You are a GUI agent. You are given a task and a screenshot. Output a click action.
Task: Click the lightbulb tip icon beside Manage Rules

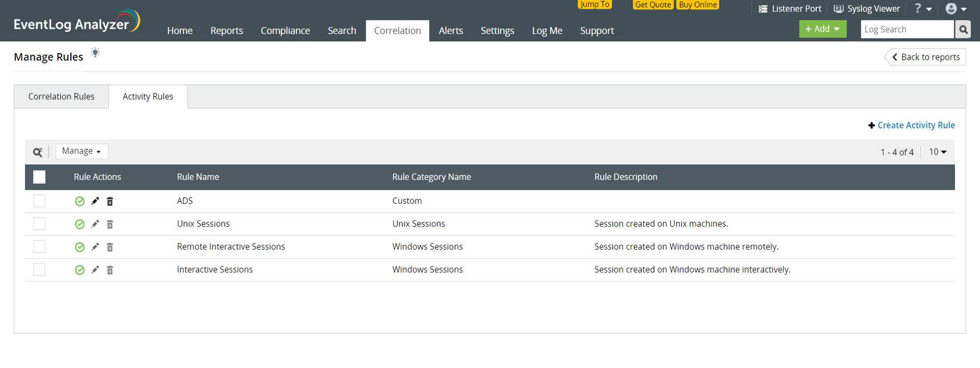[95, 53]
